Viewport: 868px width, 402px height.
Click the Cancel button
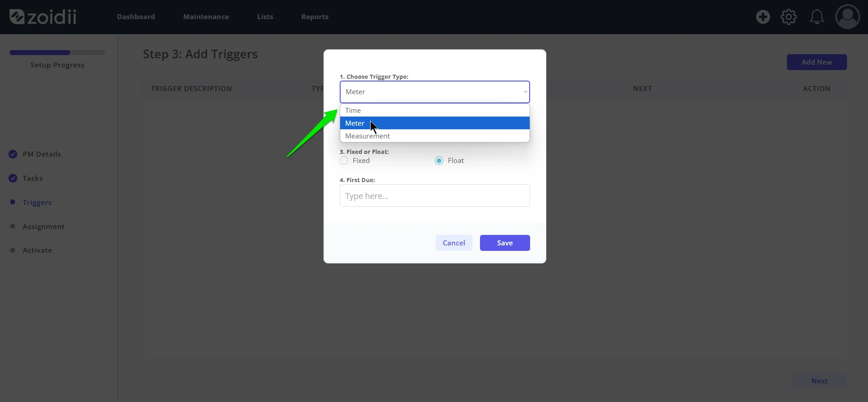tap(454, 243)
